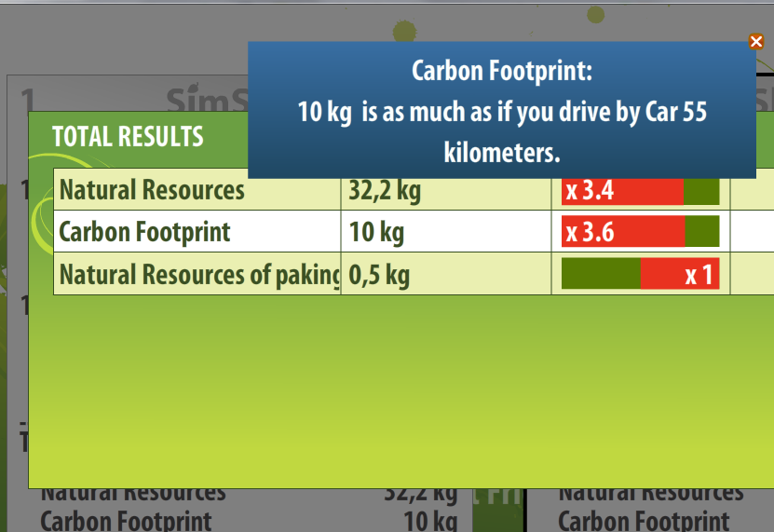Click background Carbon Footprint label at bottom right
The height and width of the screenshot is (532, 774).
(644, 520)
